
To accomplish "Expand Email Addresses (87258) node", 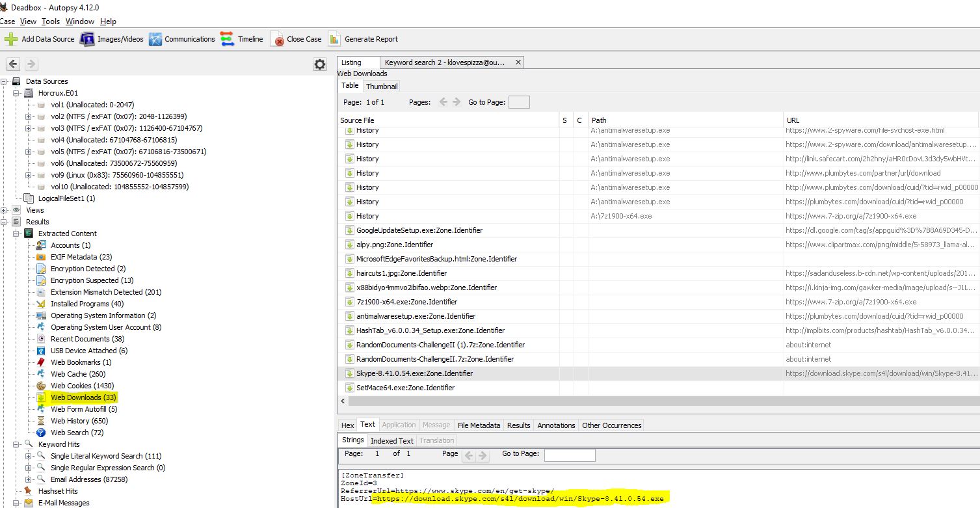I will [x=29, y=479].
